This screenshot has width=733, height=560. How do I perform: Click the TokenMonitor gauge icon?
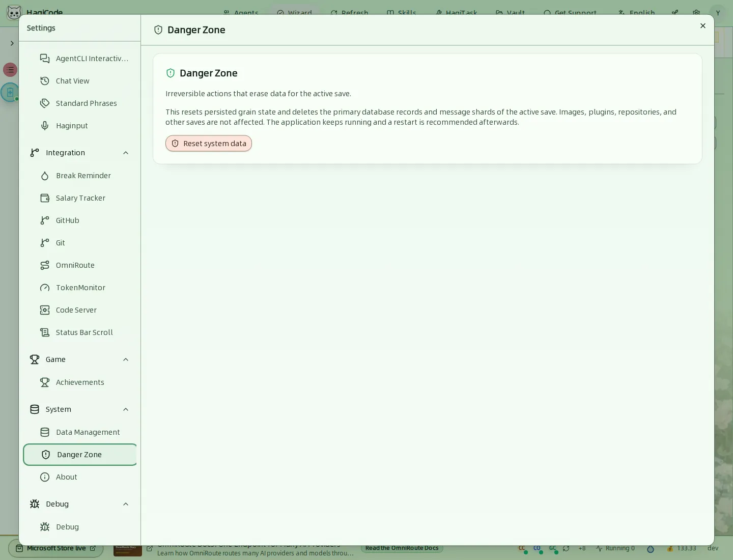tap(45, 288)
